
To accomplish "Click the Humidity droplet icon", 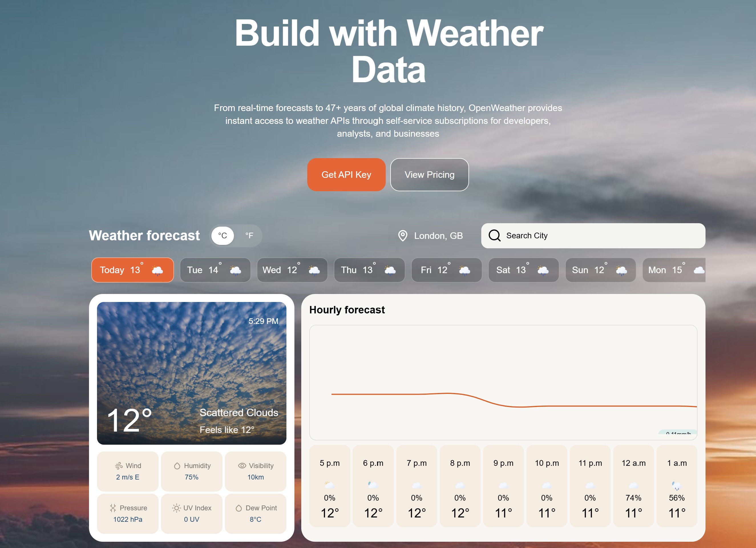I will 177,466.
